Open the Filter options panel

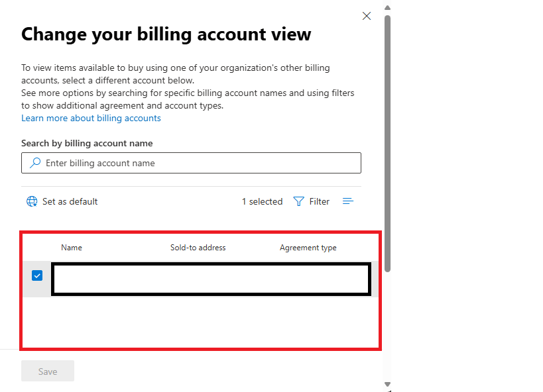click(312, 201)
